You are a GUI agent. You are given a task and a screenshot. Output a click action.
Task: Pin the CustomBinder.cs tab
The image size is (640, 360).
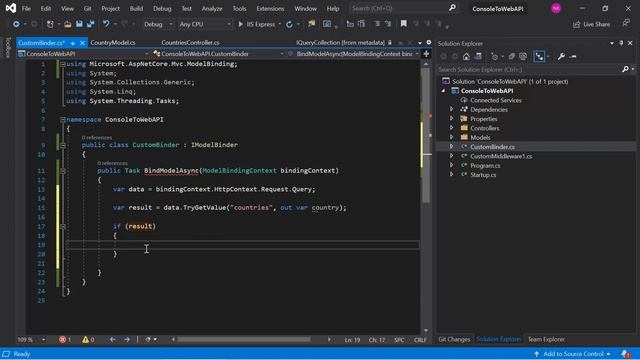pyautogui.click(x=73, y=43)
